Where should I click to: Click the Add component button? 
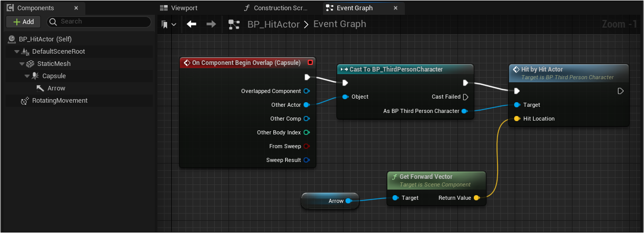[24, 21]
